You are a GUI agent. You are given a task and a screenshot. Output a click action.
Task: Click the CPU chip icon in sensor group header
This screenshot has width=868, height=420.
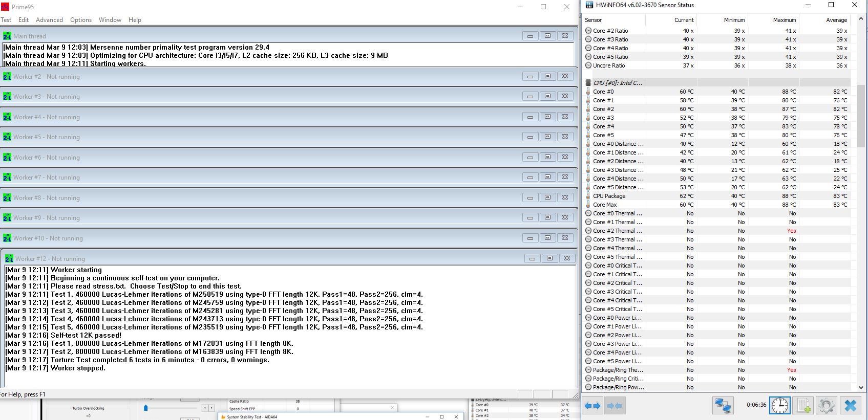(x=588, y=82)
